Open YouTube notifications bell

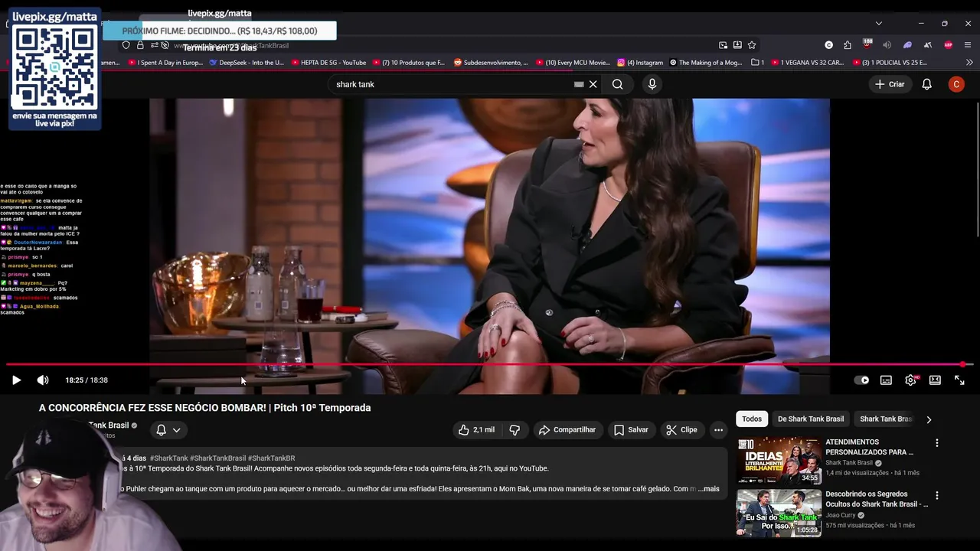926,84
